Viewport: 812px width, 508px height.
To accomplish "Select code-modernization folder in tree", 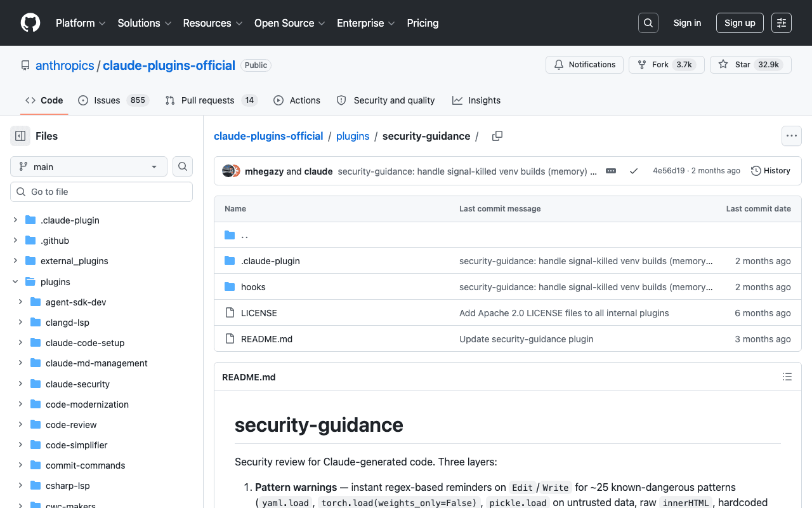I will [x=87, y=404].
